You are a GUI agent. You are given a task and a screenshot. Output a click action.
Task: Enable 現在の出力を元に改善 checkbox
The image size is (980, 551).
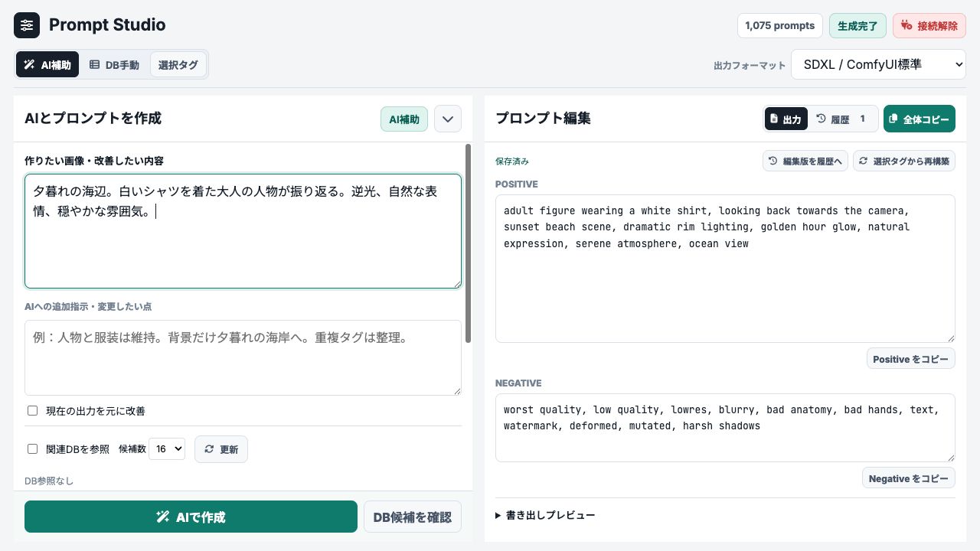(32, 411)
